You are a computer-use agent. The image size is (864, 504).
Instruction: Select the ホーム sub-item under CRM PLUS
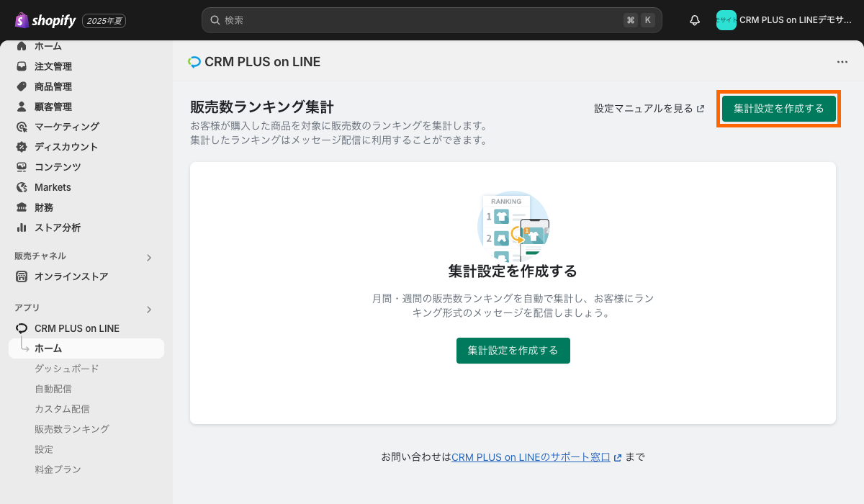(86, 348)
